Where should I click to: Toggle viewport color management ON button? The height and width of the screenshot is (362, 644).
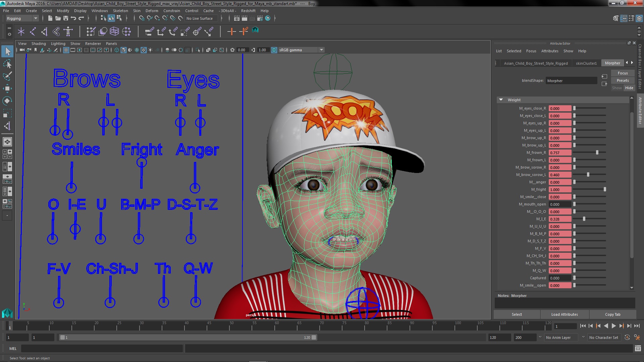[x=274, y=50]
